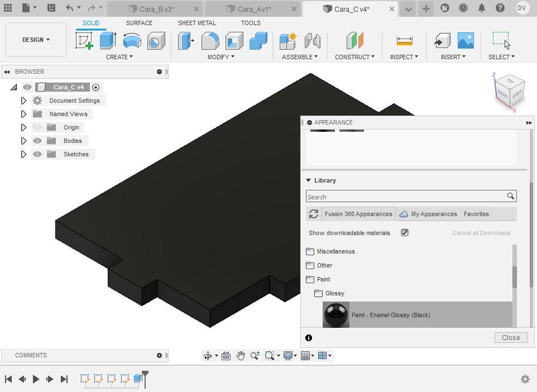Select the Revolve tool
Viewport: 537px width, 392px height.
[x=132, y=40]
